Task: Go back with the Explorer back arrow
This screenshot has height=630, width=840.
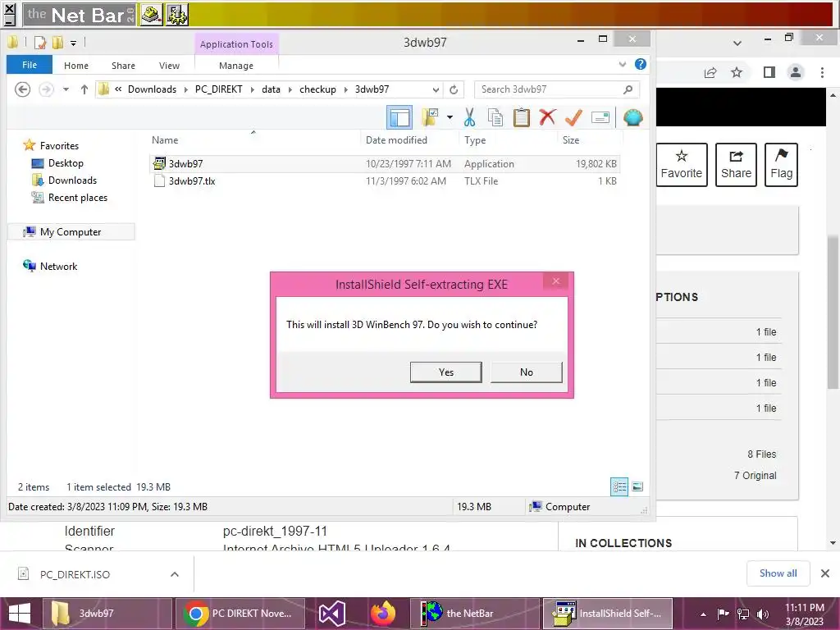Action: click(x=22, y=89)
